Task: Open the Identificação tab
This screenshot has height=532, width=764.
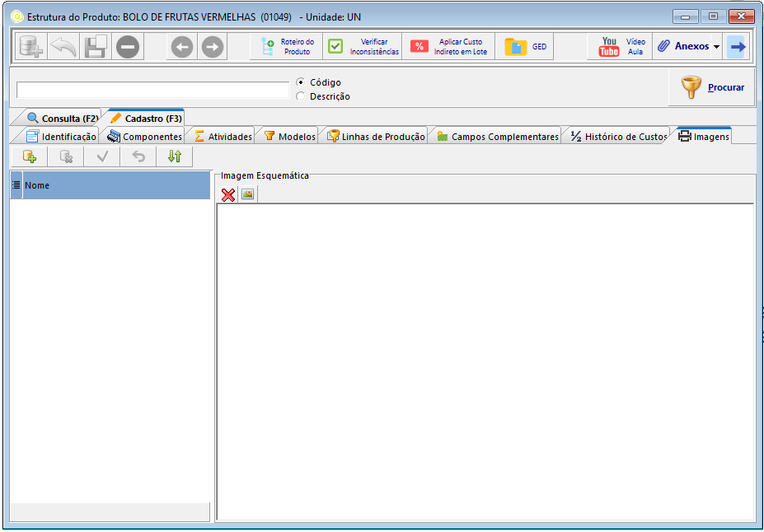Action: pos(61,137)
